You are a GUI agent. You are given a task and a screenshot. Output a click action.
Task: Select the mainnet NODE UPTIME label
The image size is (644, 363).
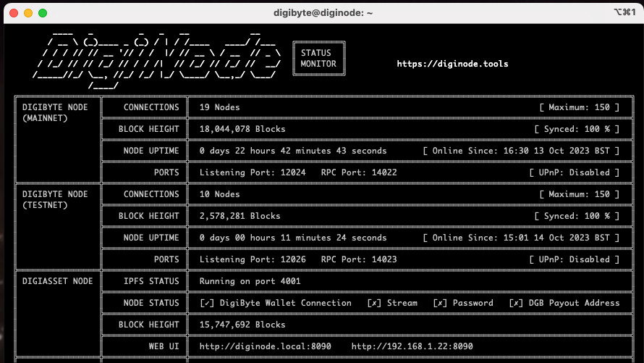pos(151,151)
